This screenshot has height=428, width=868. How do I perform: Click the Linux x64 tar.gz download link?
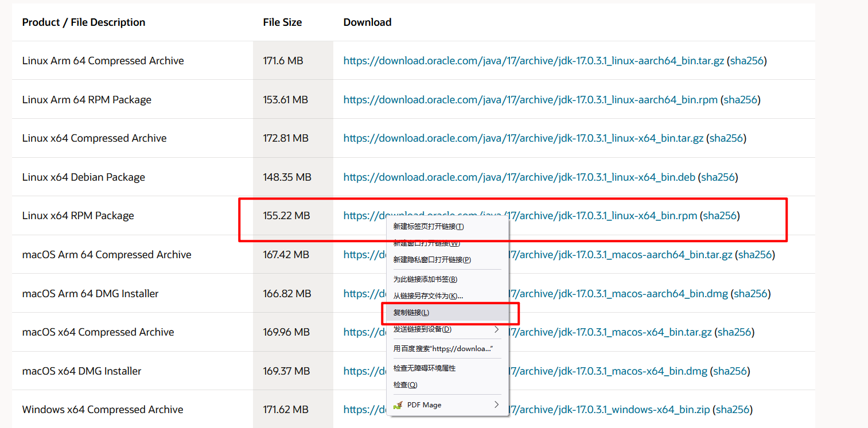[523, 138]
